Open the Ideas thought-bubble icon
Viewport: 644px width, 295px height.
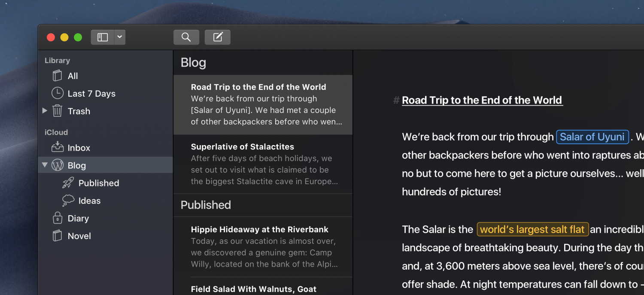tap(68, 201)
